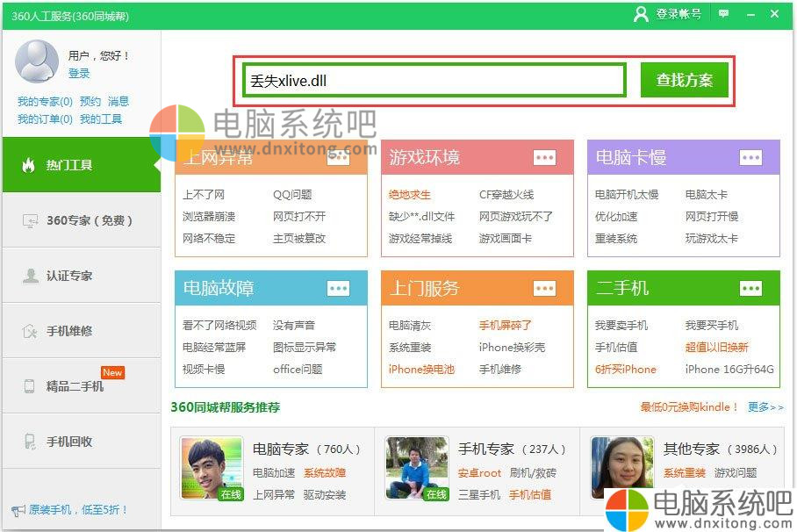This screenshot has width=797, height=532.
Task: Select 超值以旧换新 offer
Action: point(717,348)
